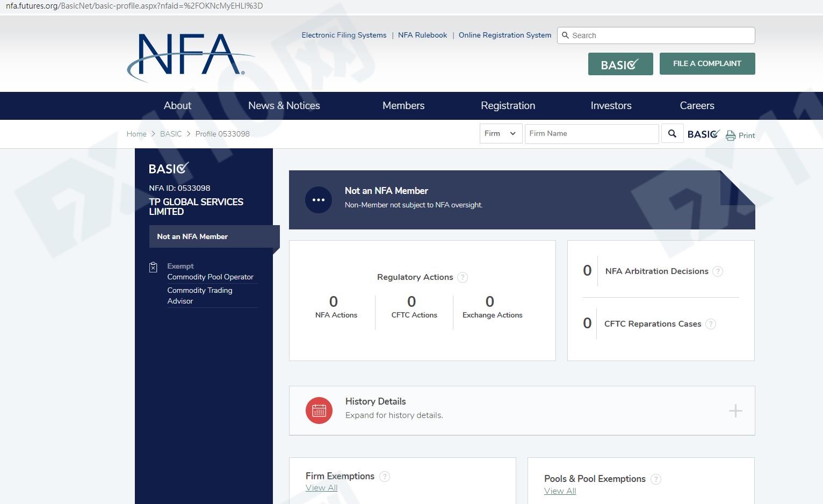
Task: Open the About menu
Action: [177, 106]
